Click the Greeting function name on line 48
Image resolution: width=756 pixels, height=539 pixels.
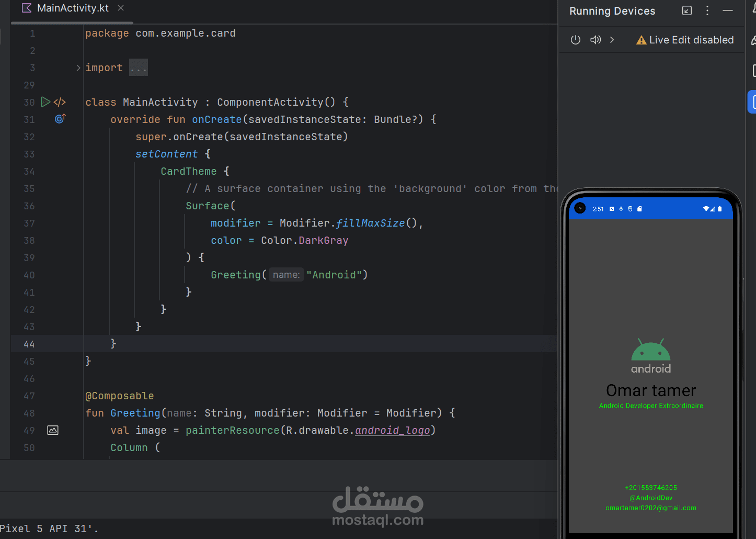pos(135,413)
